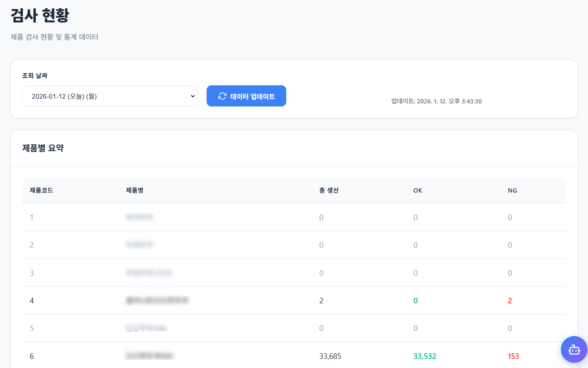Click the 데이터 업데이트 button
This screenshot has width=588, height=368.
(x=246, y=96)
